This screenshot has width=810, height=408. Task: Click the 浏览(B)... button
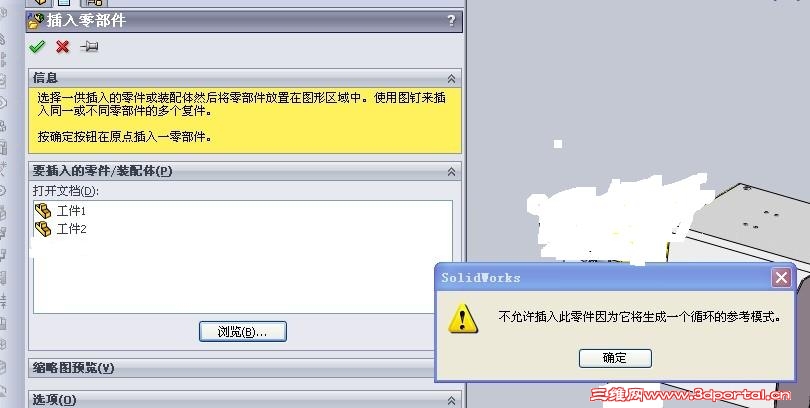coord(243,332)
